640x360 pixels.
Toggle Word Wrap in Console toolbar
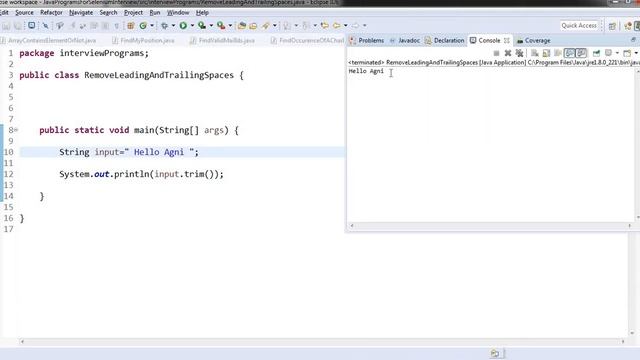click(x=558, y=53)
